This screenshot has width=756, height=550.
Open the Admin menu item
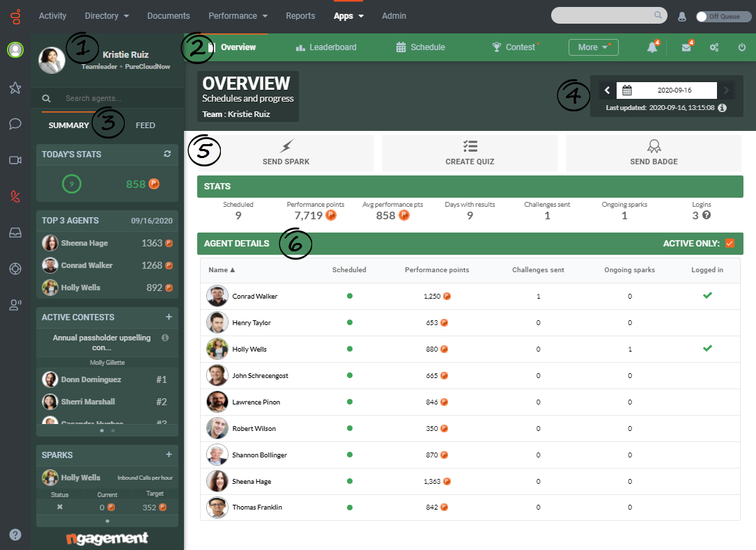click(x=394, y=16)
